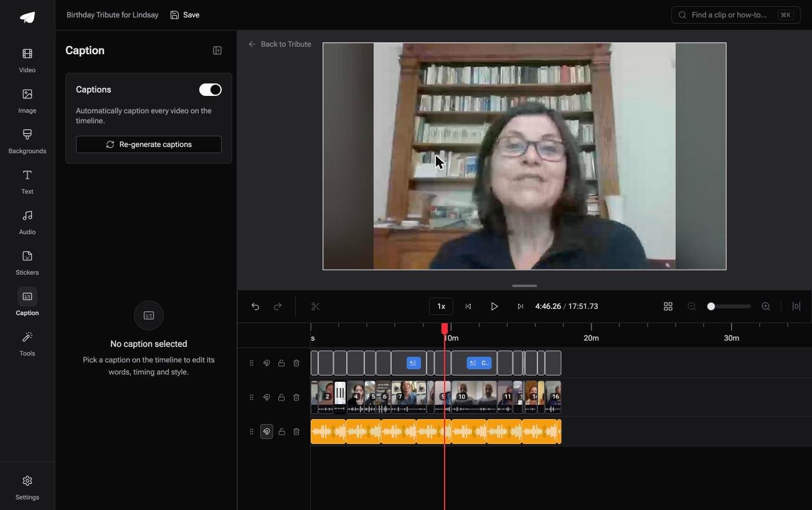Click the red playhead marker
812x510 pixels.
click(x=445, y=328)
